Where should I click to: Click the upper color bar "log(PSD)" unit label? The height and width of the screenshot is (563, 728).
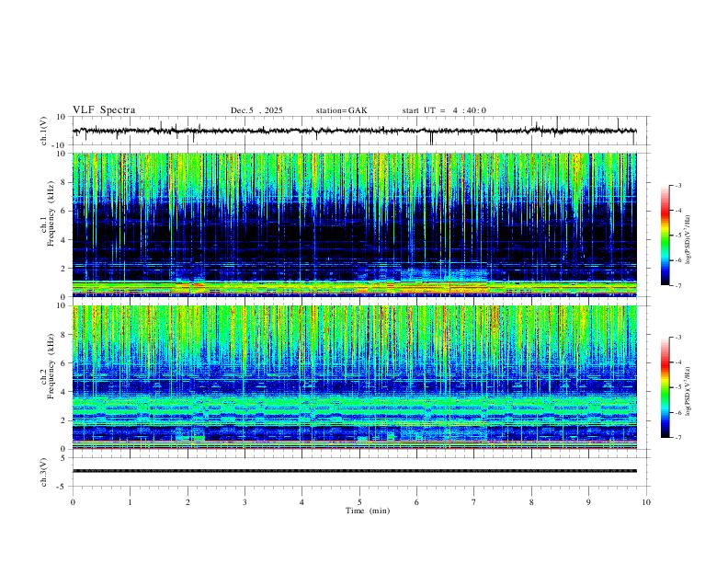coord(688,240)
